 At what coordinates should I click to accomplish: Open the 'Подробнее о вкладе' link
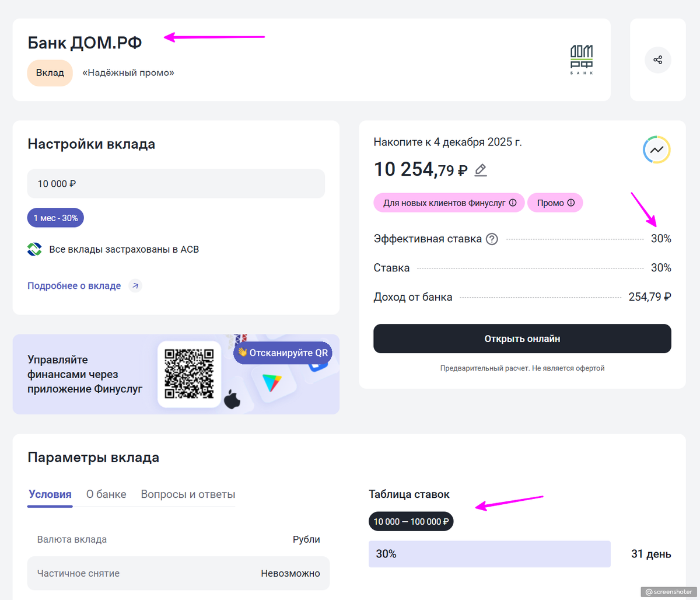click(x=74, y=286)
